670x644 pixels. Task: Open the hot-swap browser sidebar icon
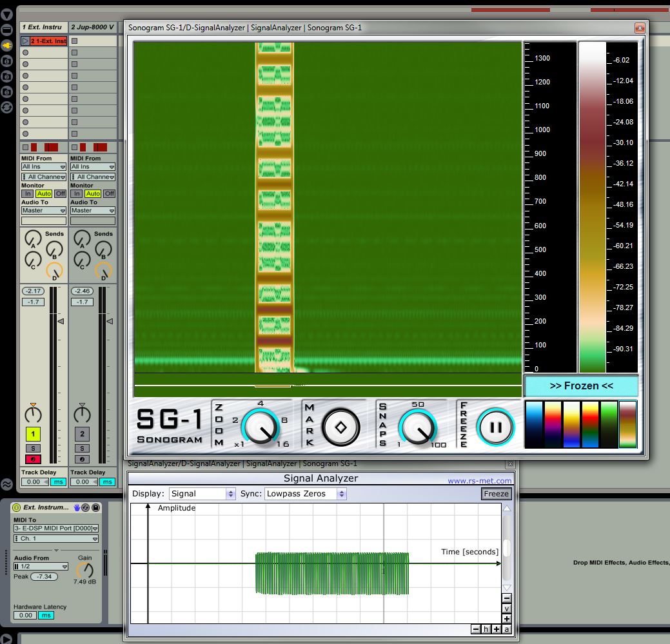pos(6,107)
